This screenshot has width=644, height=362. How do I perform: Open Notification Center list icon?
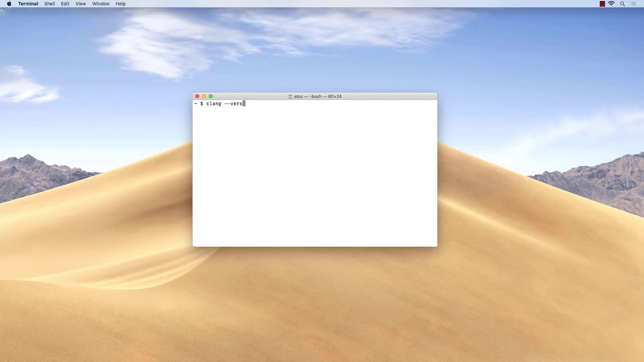633,4
